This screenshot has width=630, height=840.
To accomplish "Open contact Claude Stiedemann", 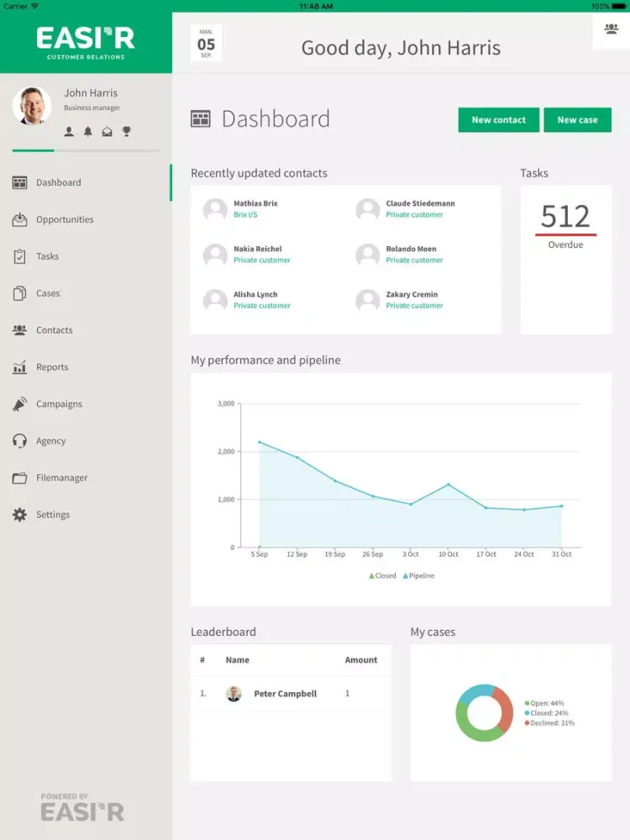I will tap(421, 203).
